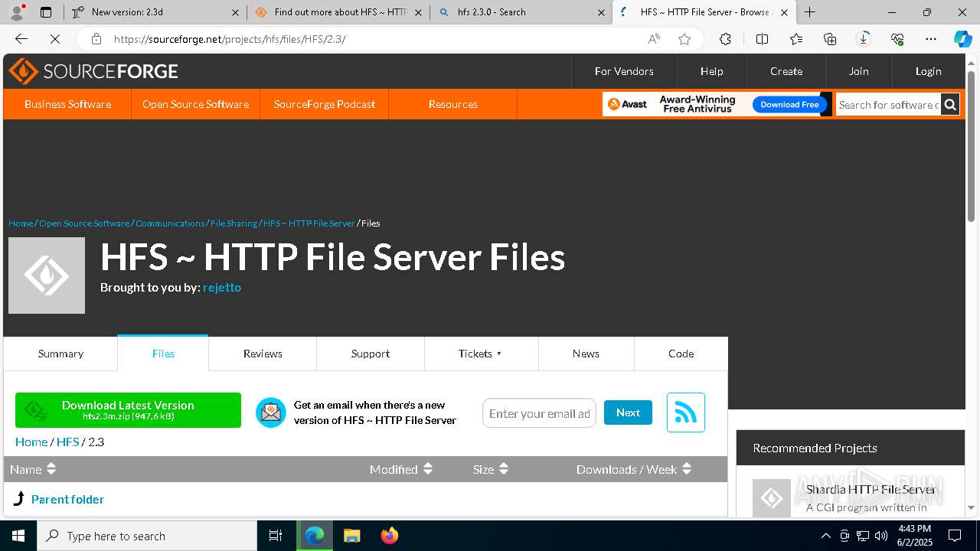This screenshot has width=980, height=551.
Task: Open the Copilot sidebar icon
Action: click(962, 39)
